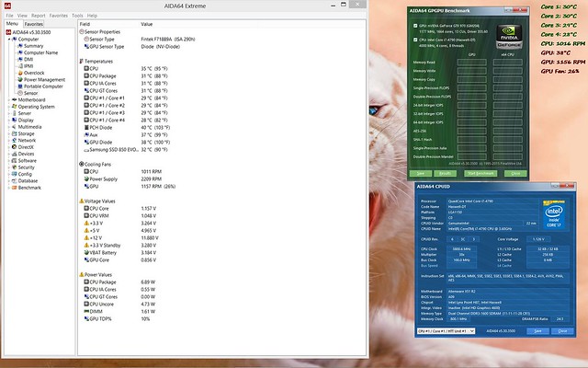Click the Display category icon
The width and height of the screenshot is (588, 368).
pyautogui.click(x=15, y=121)
